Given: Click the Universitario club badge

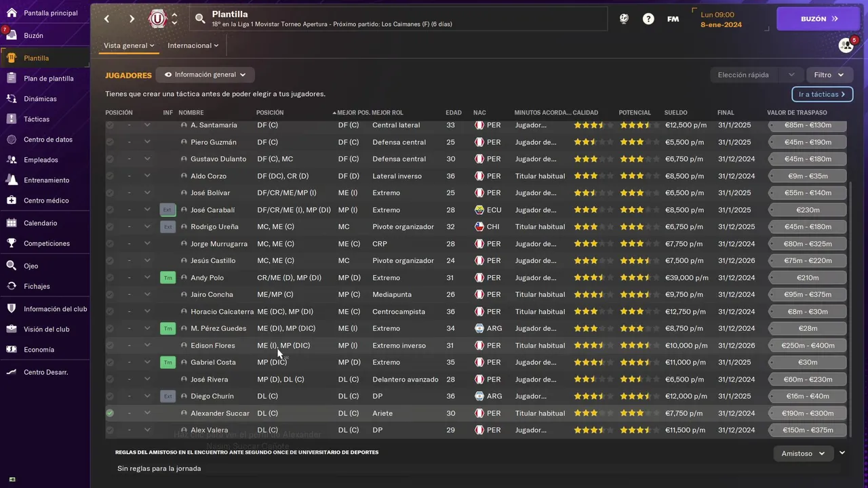Looking at the screenshot, I should 157,19.
